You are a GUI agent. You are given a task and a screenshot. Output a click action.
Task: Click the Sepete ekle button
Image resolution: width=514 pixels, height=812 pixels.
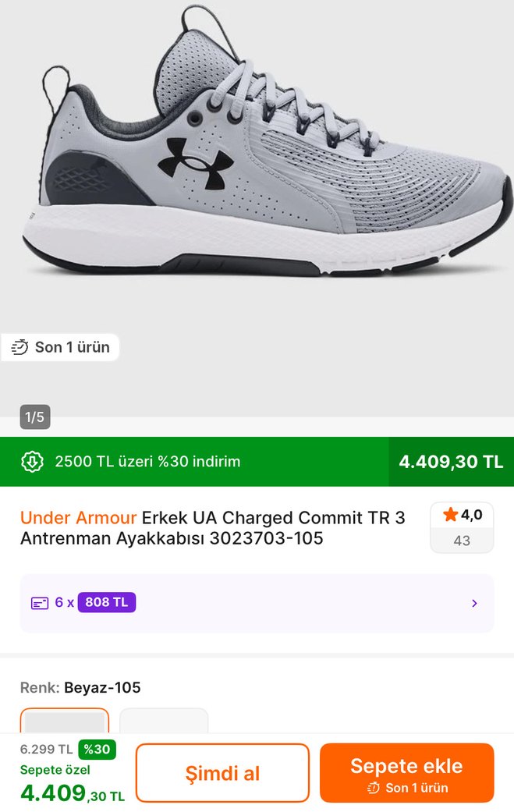point(406,773)
